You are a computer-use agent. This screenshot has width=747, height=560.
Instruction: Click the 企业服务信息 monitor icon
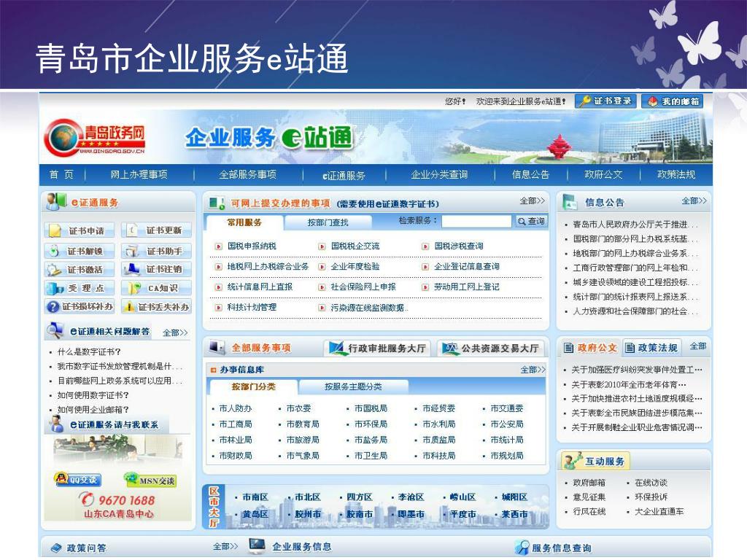(x=257, y=545)
